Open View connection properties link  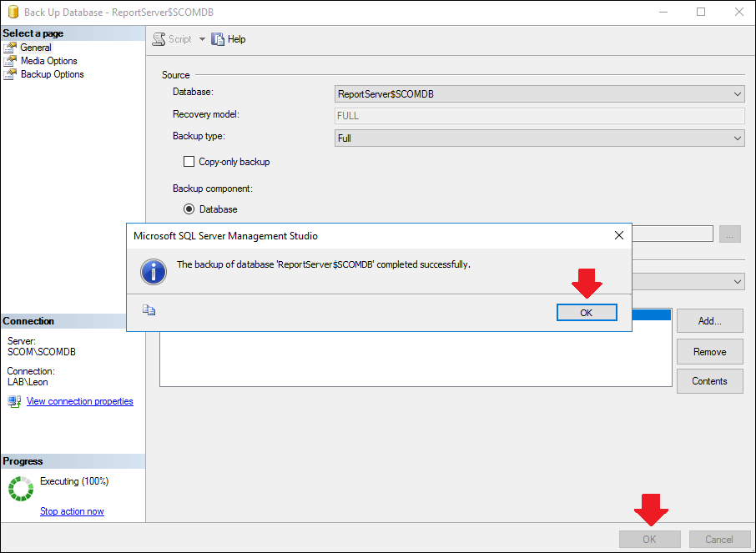[80, 401]
